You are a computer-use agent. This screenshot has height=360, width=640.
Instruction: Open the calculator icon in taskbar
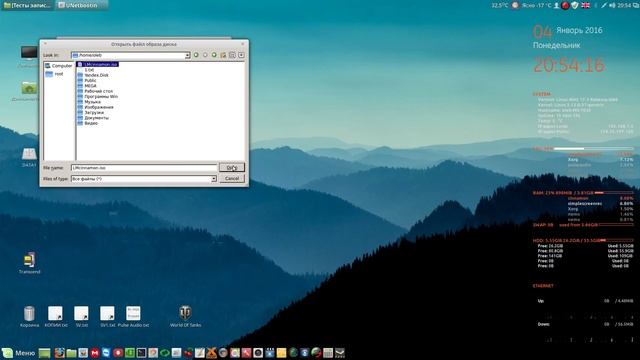coord(328,353)
